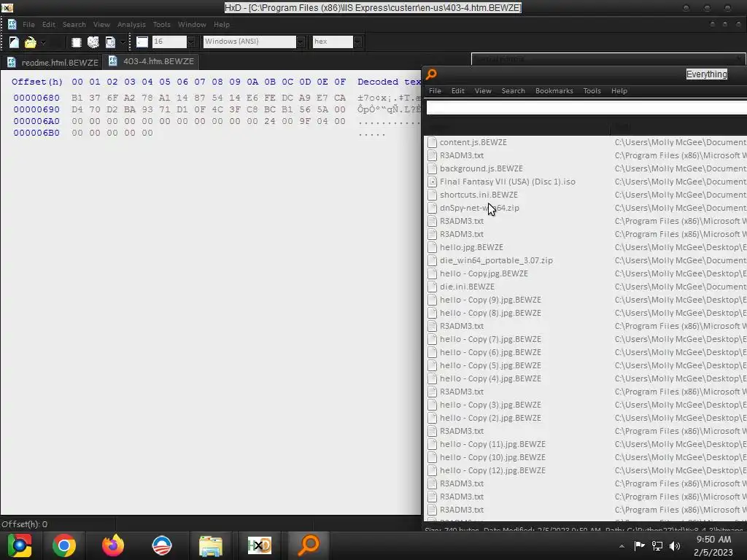Open HxD File menu
The image size is (747, 560).
(x=28, y=24)
